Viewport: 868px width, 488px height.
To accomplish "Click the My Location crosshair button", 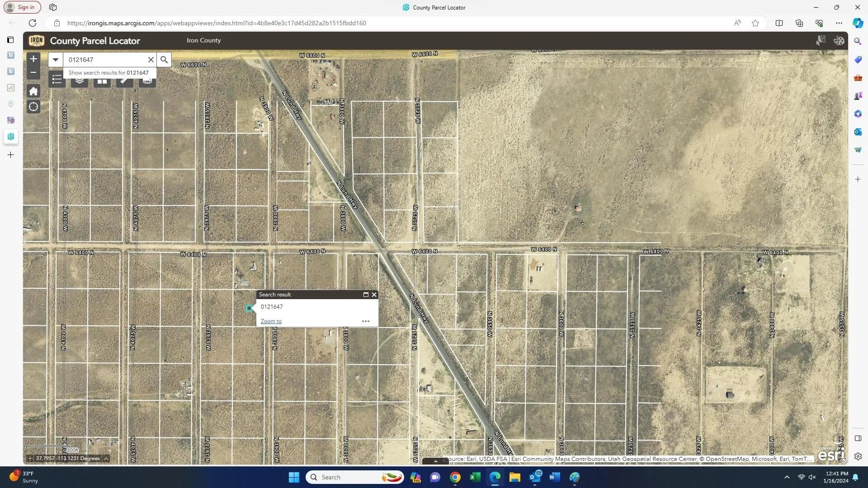I will click(x=33, y=107).
